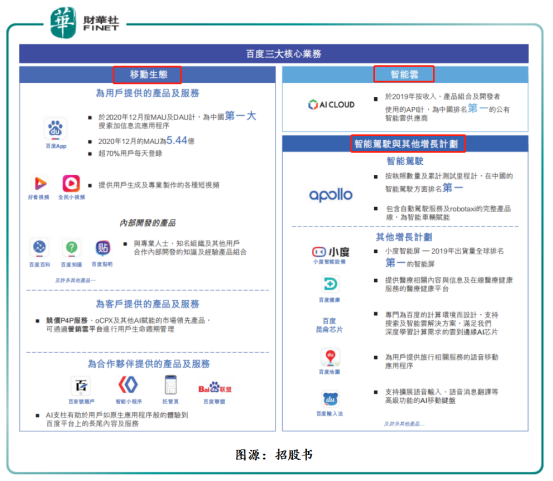The width and height of the screenshot is (553, 481).
Task: Click the 5.44 MAU figure
Action: (177, 140)
